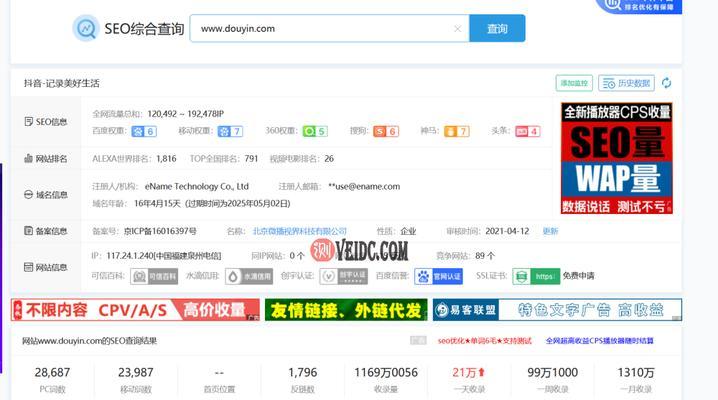Click the 移动词数 value 23,987
Image resolution: width=718 pixels, height=400 pixels.
pos(136,373)
